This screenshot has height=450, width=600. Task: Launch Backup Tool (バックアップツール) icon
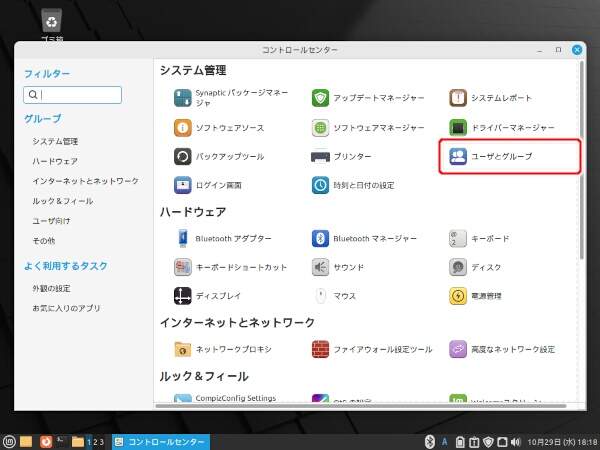point(183,157)
